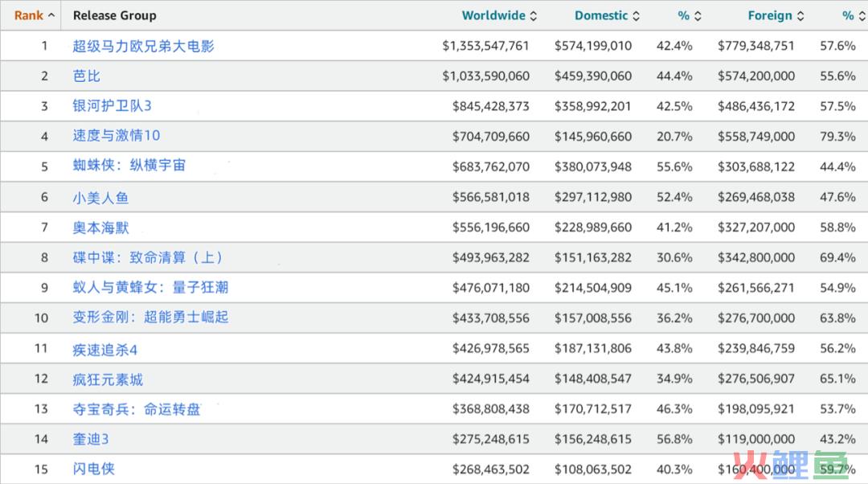The width and height of the screenshot is (868, 484).
Task: Select worldwide value $683,762,070
Action: pyautogui.click(x=490, y=166)
